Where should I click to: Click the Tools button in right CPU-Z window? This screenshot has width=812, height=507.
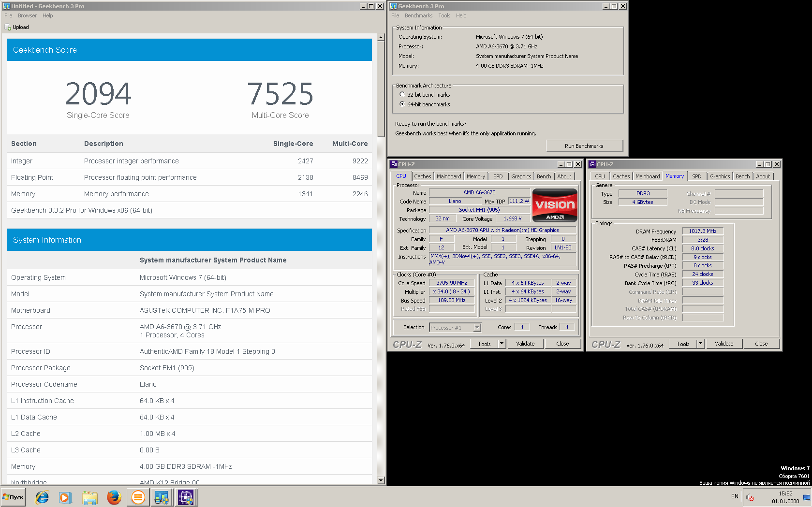pos(683,344)
